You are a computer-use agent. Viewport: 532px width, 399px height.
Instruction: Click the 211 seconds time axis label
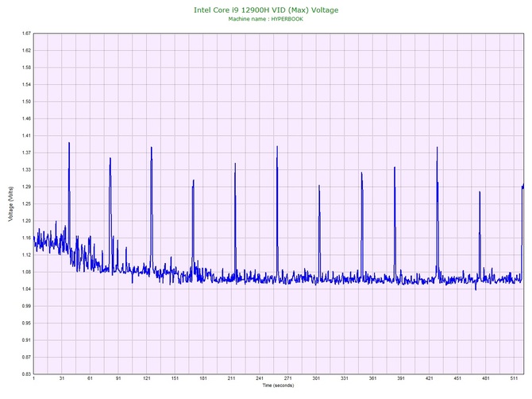pyautogui.click(x=231, y=378)
